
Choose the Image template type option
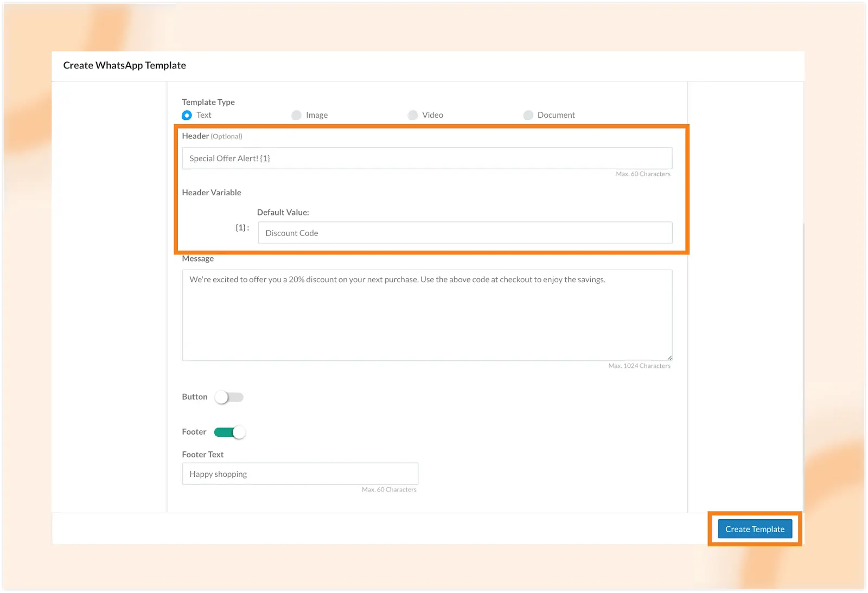tap(296, 115)
